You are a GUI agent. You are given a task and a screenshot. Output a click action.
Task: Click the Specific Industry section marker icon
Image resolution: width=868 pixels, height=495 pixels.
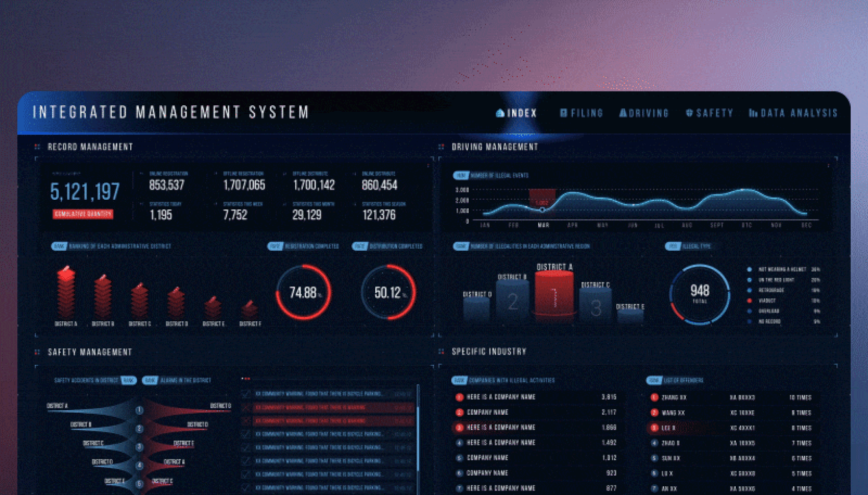click(441, 351)
